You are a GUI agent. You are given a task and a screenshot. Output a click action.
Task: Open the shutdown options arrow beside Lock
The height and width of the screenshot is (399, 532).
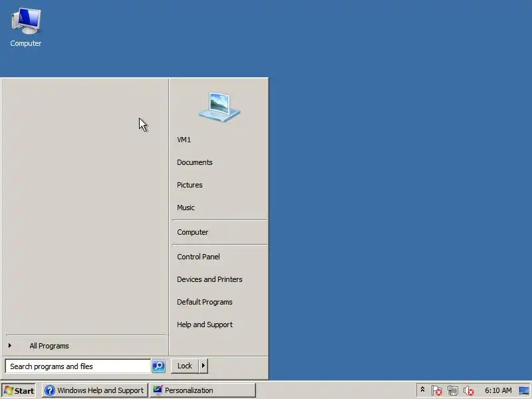pyautogui.click(x=203, y=366)
